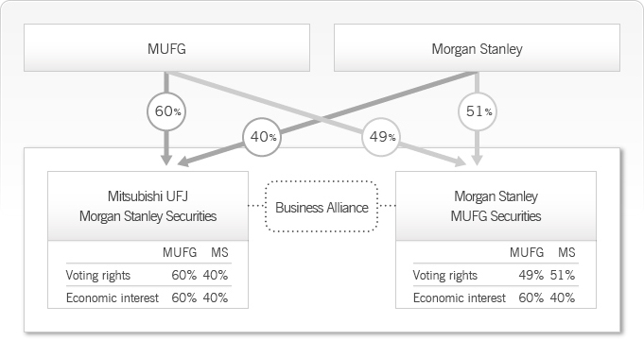Screen dimensions: 644x340
Task: Click Mitsubishi UFJ Morgan Stanley Securities title
Action: [148, 206]
